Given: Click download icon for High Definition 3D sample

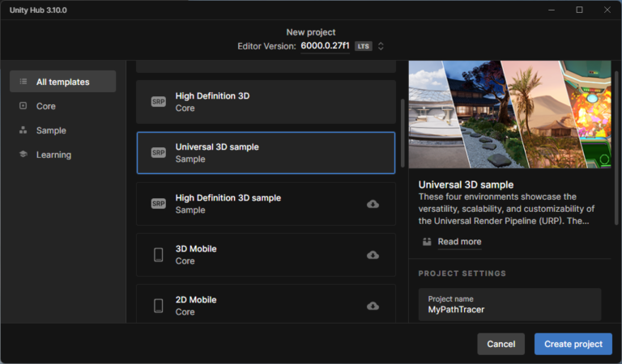Looking at the screenshot, I should [373, 204].
